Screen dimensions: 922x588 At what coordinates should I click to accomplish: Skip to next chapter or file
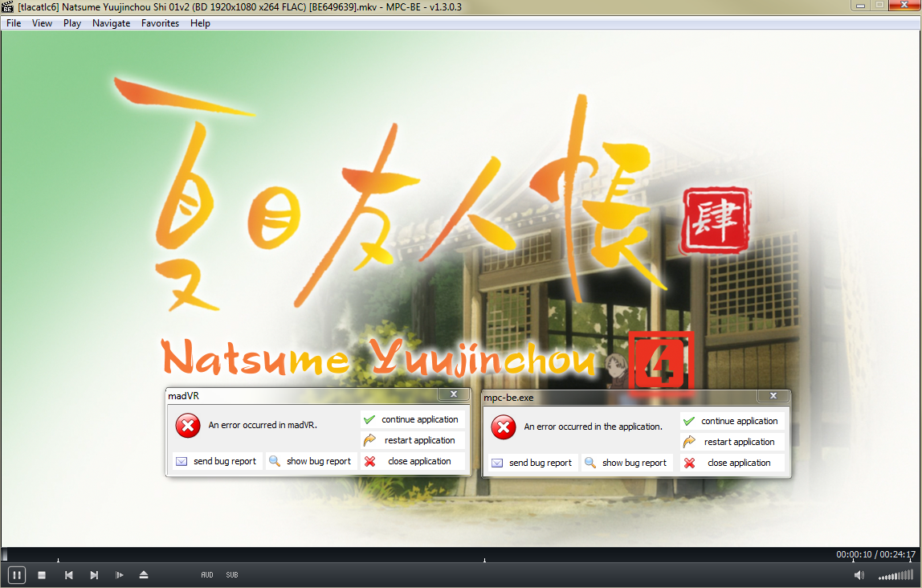pos(94,575)
